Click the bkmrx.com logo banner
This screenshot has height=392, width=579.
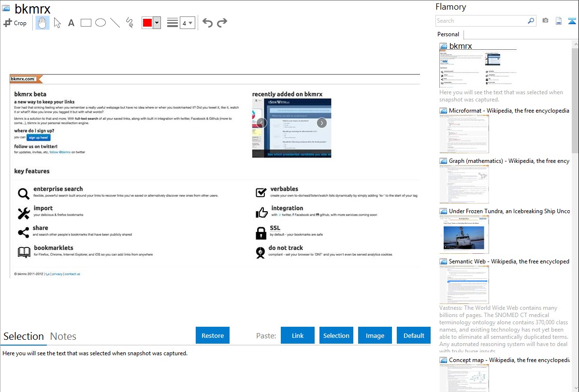[26, 79]
